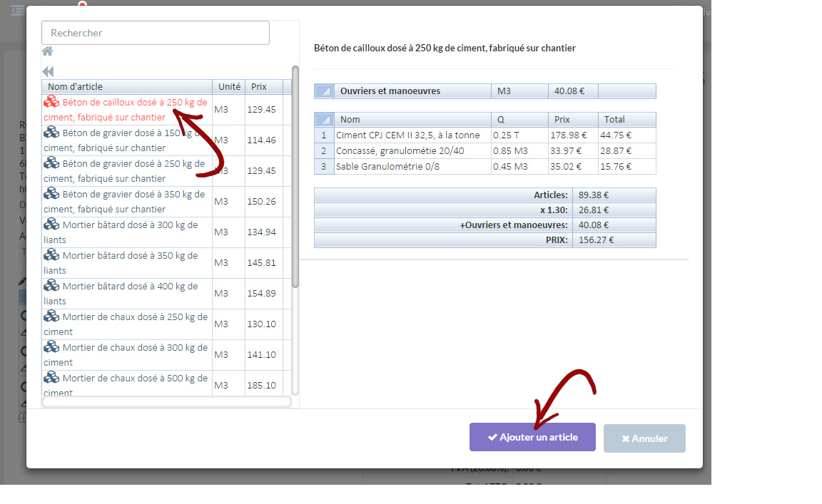Click the vertical scrollbar of article list

(295, 178)
